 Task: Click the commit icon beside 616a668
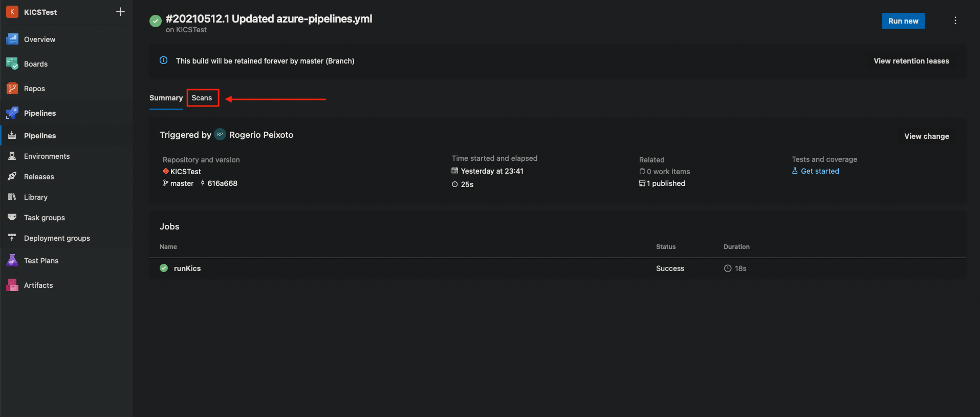[x=203, y=183]
